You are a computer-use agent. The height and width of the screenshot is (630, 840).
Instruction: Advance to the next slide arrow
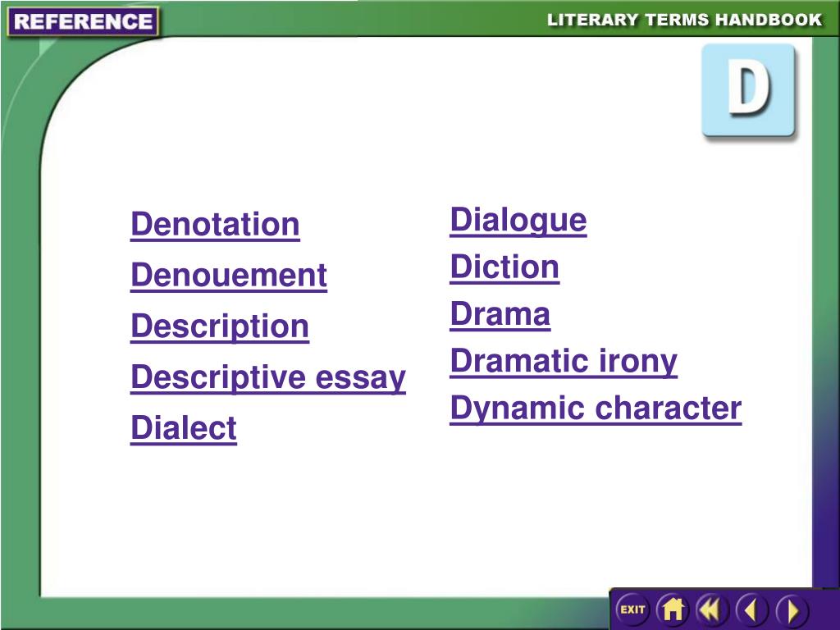(792, 609)
